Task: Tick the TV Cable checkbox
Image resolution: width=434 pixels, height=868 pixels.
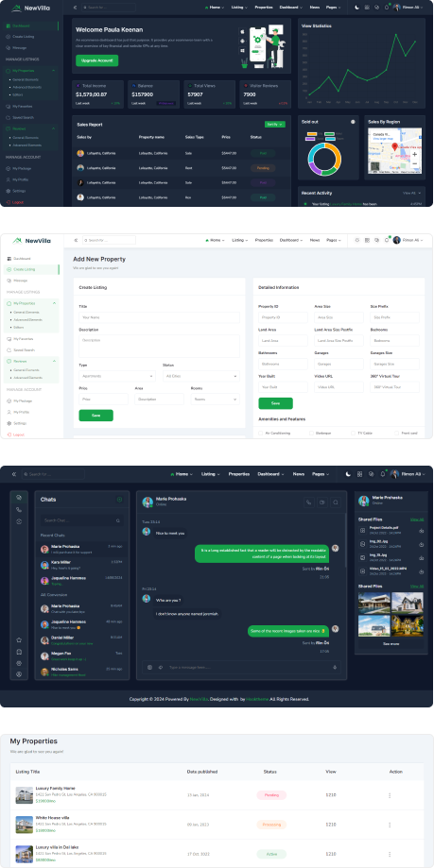Action: point(353,433)
